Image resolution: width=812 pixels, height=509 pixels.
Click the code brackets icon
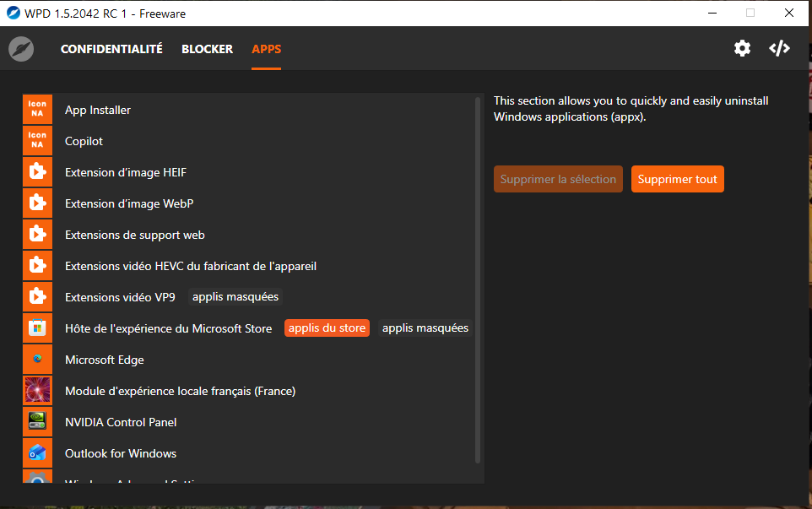(x=779, y=48)
